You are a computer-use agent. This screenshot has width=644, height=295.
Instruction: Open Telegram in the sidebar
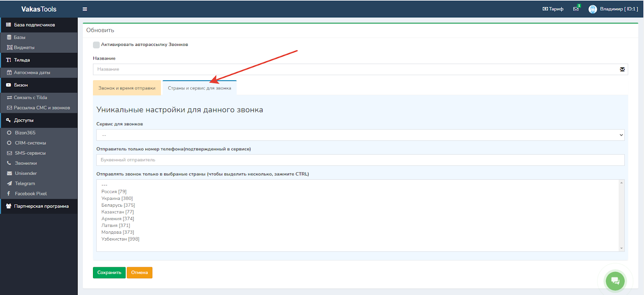pyautogui.click(x=25, y=183)
